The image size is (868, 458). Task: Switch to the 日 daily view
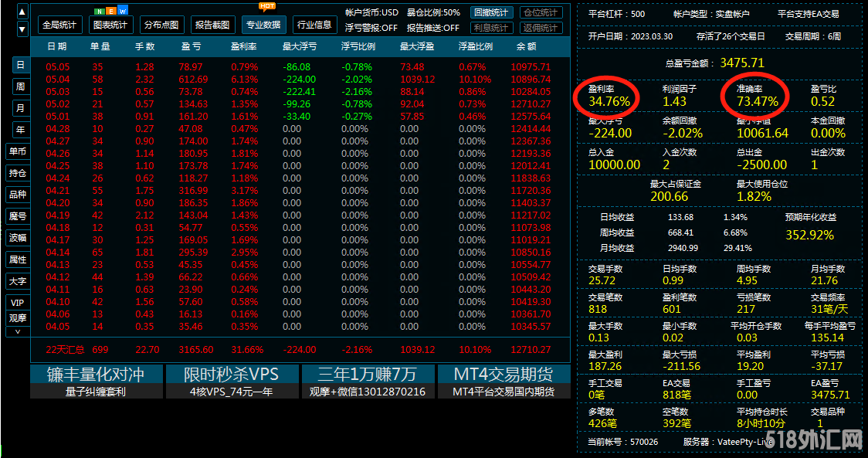coord(21,65)
